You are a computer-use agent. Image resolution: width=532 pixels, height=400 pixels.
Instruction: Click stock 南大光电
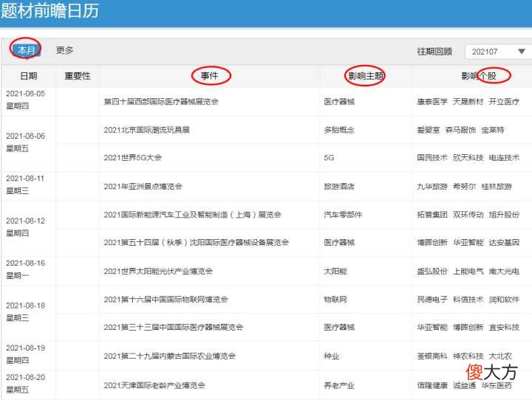504,271
